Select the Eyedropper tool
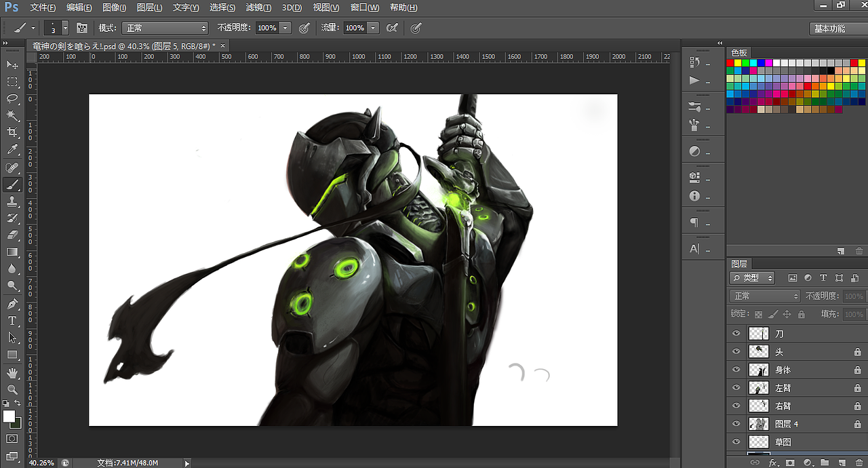868x468 pixels. (x=12, y=150)
